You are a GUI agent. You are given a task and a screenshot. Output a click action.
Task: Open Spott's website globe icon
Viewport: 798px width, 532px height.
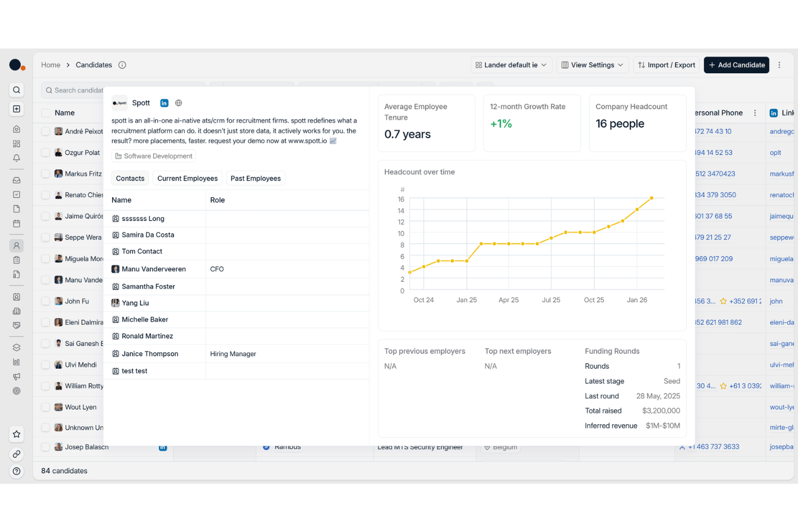pos(178,103)
